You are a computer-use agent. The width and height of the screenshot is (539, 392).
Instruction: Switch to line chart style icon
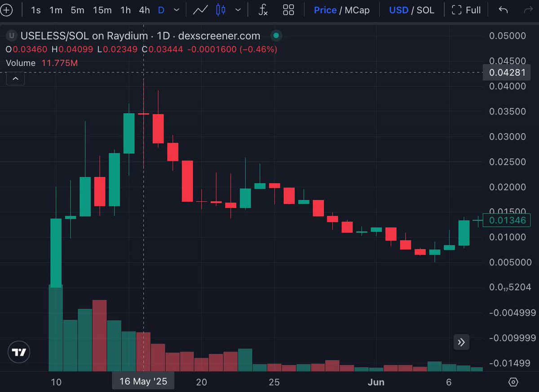(200, 10)
